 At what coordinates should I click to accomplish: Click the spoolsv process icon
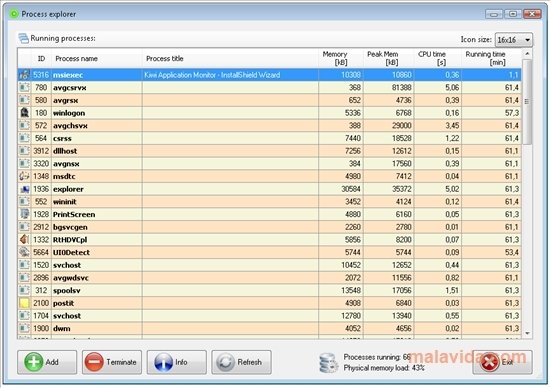24,290
